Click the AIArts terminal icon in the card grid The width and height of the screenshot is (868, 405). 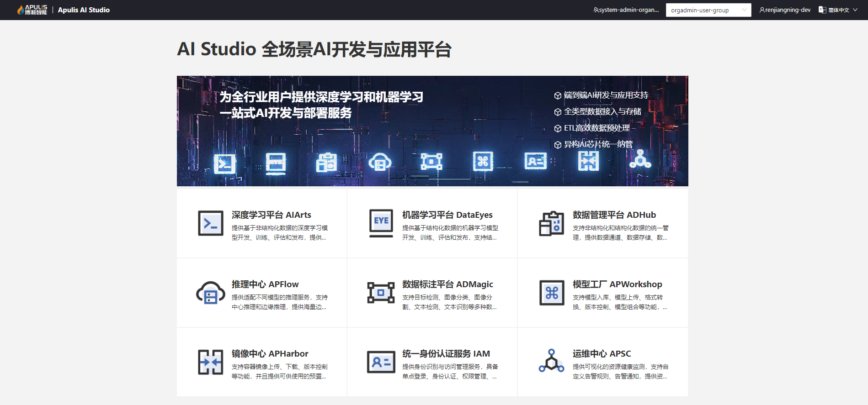point(211,223)
